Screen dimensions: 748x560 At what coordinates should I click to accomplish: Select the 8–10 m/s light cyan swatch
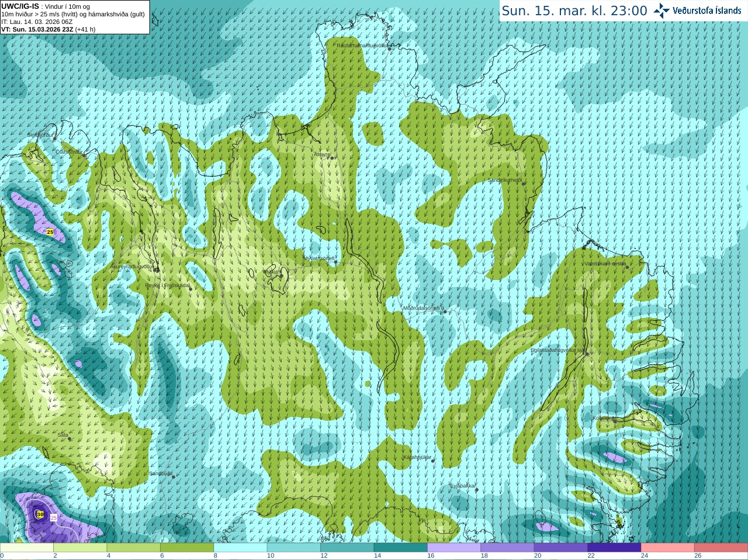click(x=241, y=548)
